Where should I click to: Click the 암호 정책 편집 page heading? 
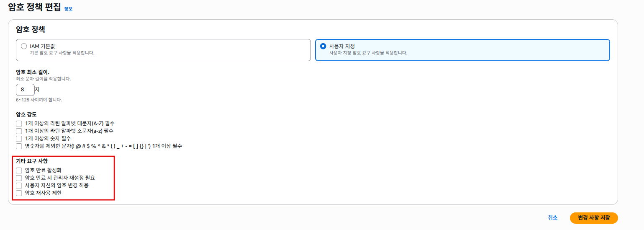34,8
